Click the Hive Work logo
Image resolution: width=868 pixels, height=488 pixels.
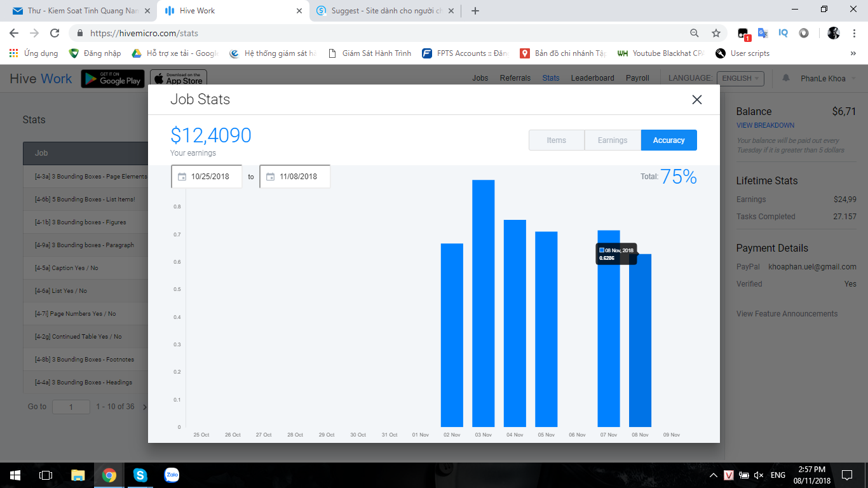pos(41,79)
